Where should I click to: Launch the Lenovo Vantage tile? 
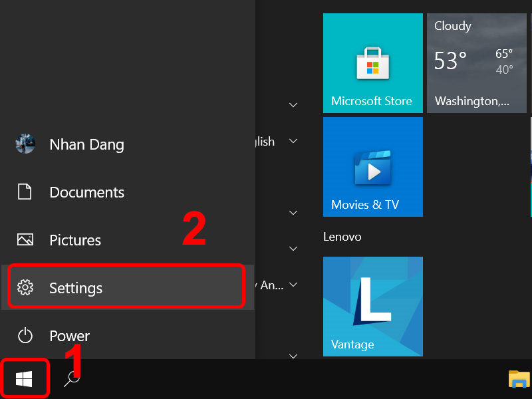click(x=372, y=306)
